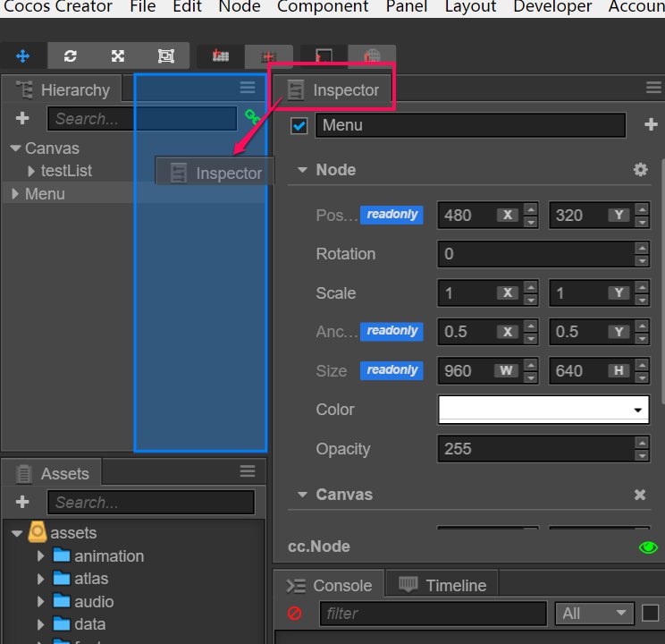Select the Rotate transform tool
Screen dimensions: 665x644
pos(71,55)
